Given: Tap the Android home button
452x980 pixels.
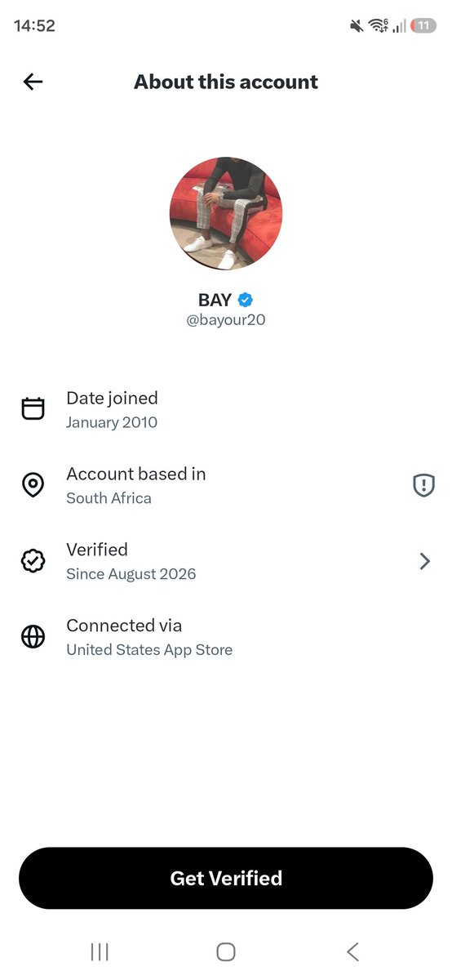Looking at the screenshot, I should [226, 951].
